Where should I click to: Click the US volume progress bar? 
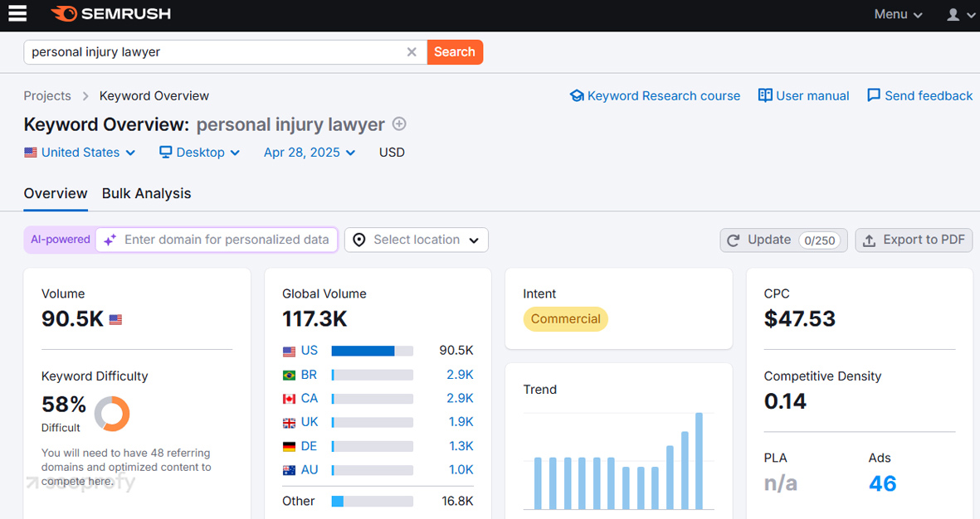click(x=373, y=351)
